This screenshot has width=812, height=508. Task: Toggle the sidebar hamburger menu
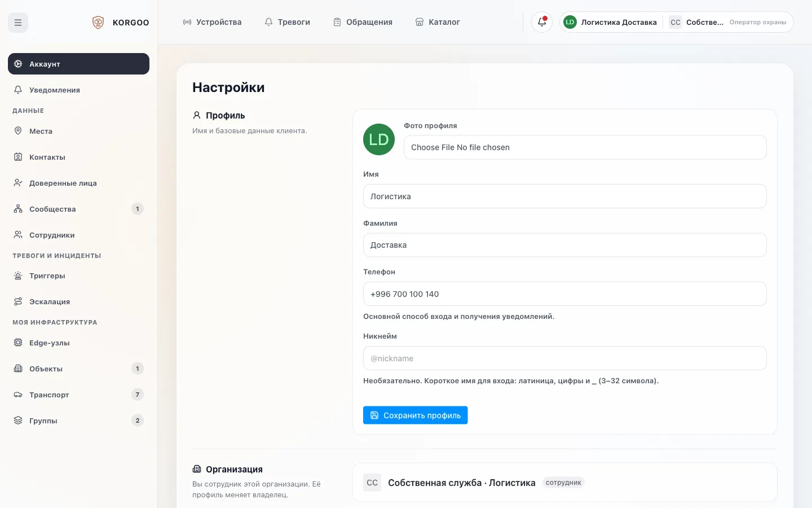click(18, 23)
